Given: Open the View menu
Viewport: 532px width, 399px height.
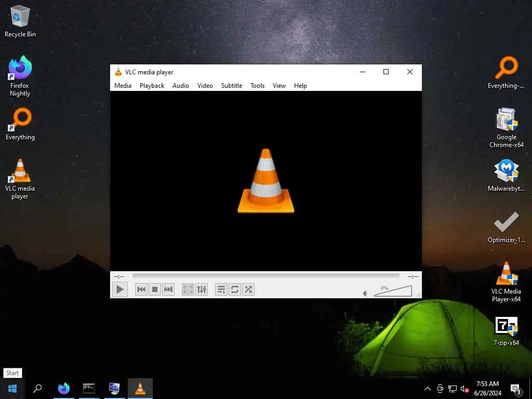Looking at the screenshot, I should point(279,86).
